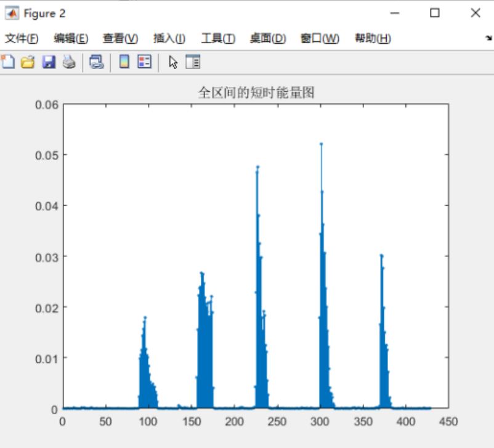This screenshot has height=448, width=494.
Task: Open the 工具(T) menu
Action: (218, 38)
